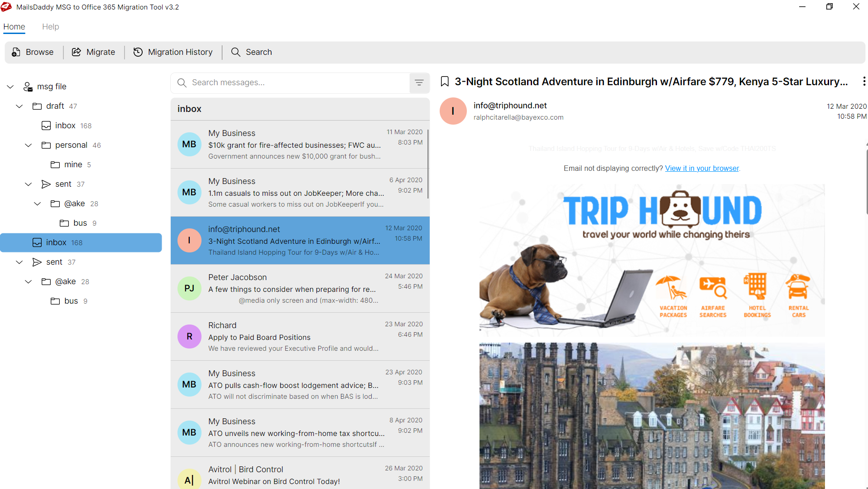
Task: Click the MB avatar of 23 Apr email
Action: 189,385
